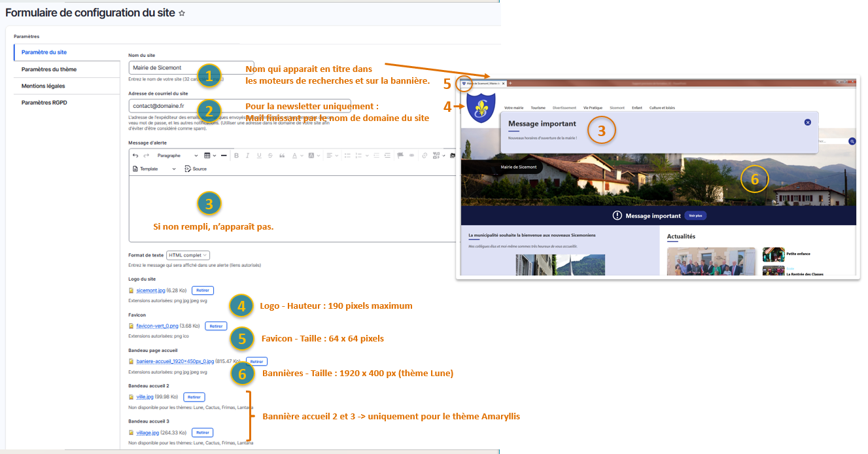Click Retirer next to sicemont.jpg logo
868x454 pixels.
(202, 290)
